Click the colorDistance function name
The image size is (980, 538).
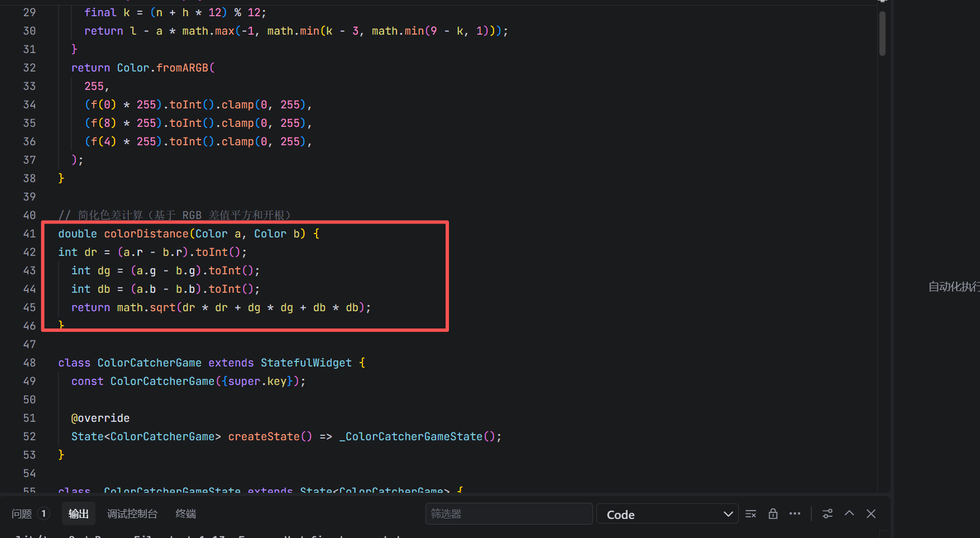[146, 234]
